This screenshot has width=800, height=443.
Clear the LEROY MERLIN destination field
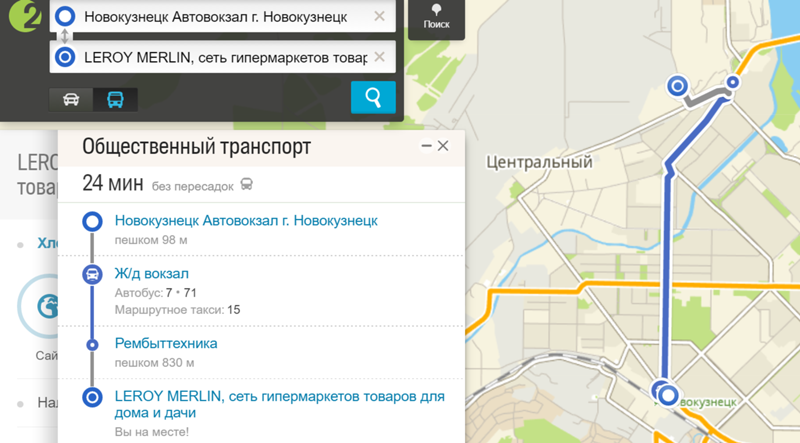(379, 57)
